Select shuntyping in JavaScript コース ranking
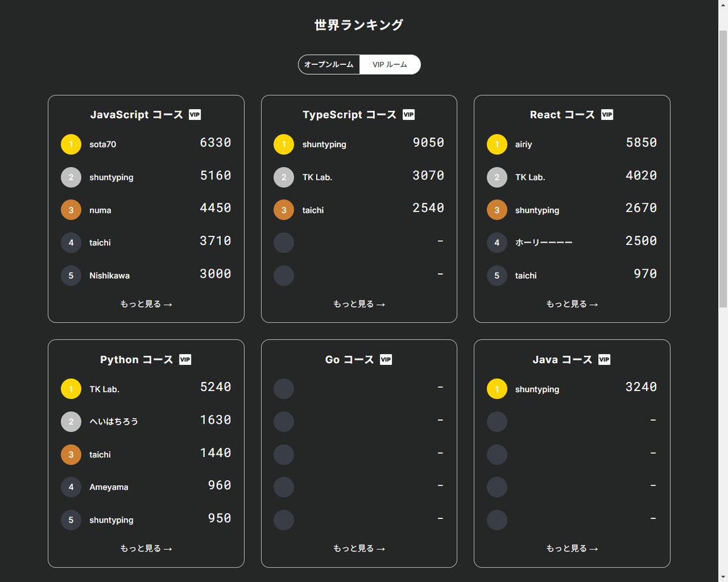Image resolution: width=728 pixels, height=582 pixels. tap(112, 178)
